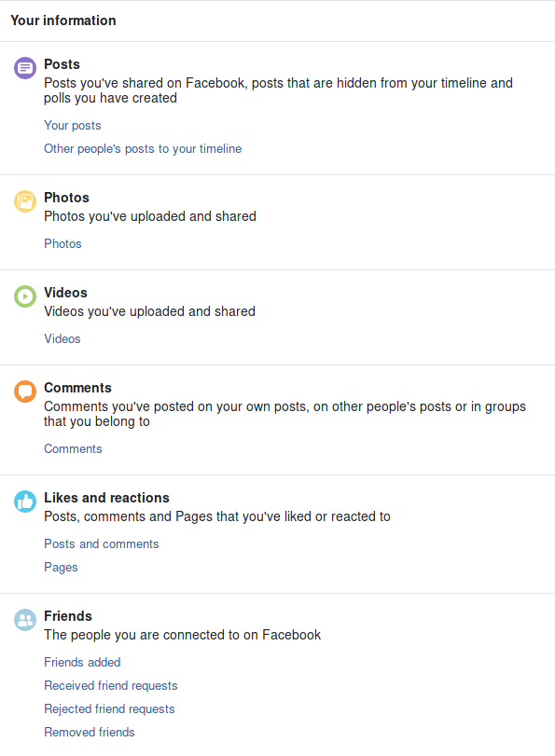Click the orange Comments bubble icon
555x756 pixels.
click(x=25, y=391)
